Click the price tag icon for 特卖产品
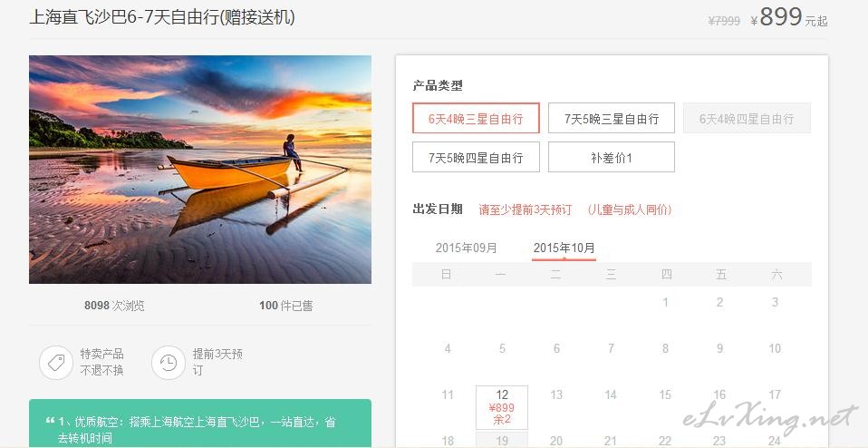 [x=56, y=363]
